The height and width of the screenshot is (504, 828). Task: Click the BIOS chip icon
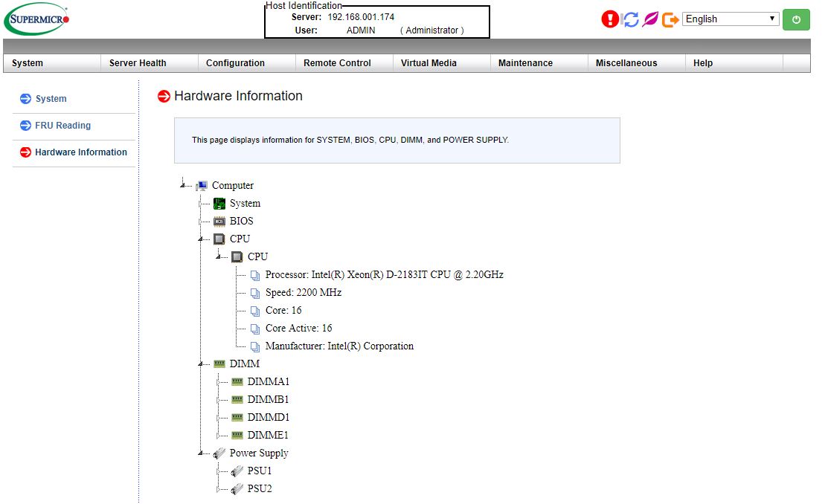pyautogui.click(x=219, y=222)
